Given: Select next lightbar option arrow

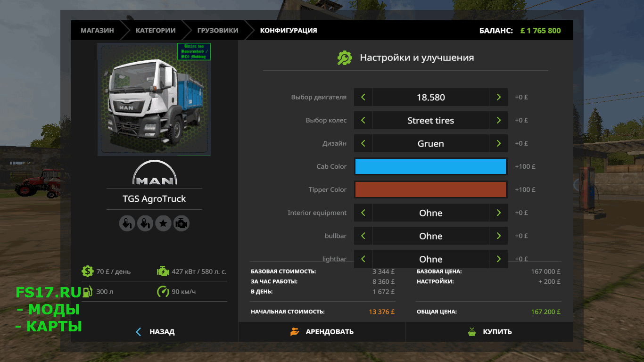Looking at the screenshot, I should point(498,259).
